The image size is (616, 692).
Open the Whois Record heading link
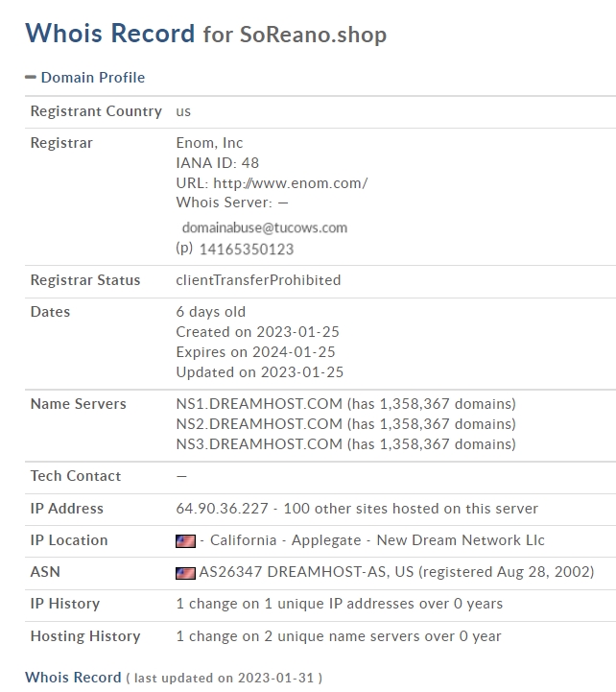click(73, 677)
